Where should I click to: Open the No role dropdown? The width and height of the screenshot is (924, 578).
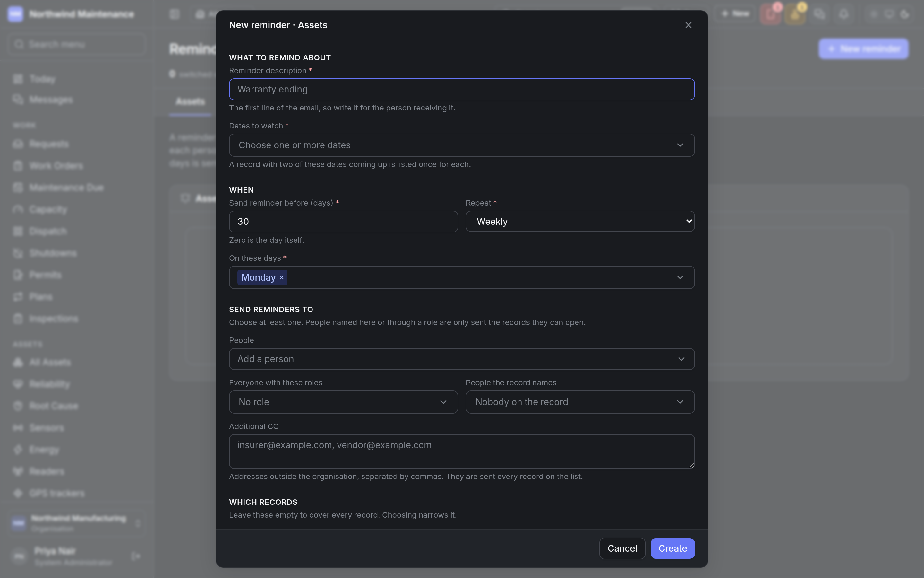[x=343, y=402]
